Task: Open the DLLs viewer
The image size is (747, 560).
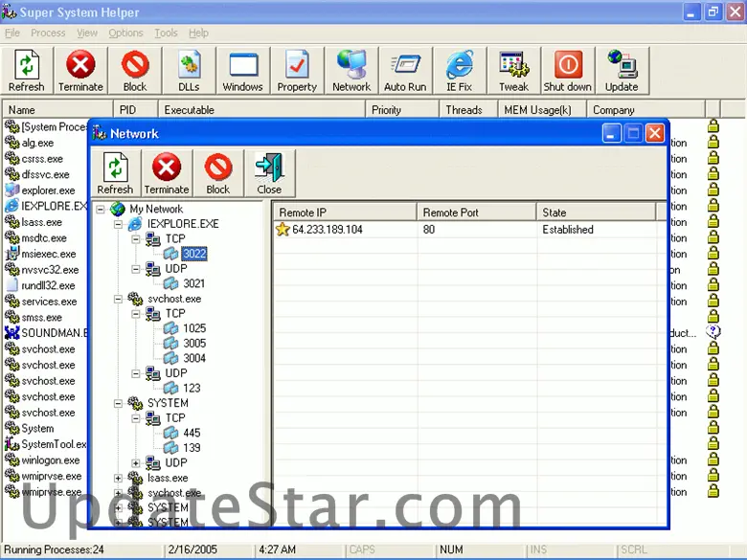Action: (x=190, y=72)
